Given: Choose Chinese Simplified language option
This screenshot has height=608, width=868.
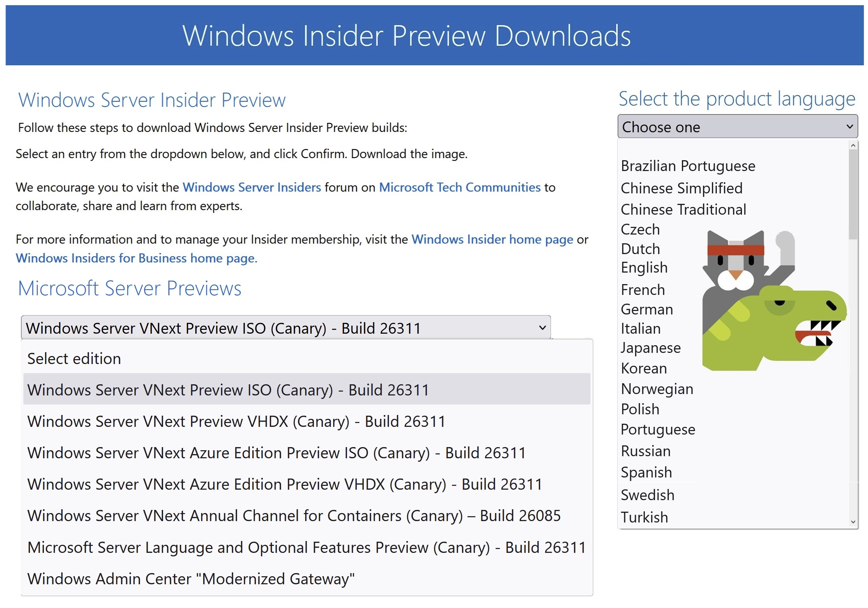Looking at the screenshot, I should 681,188.
